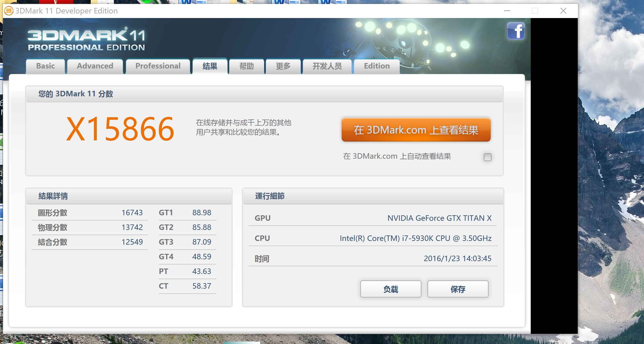Click the 運行細節 panel header

point(373,196)
